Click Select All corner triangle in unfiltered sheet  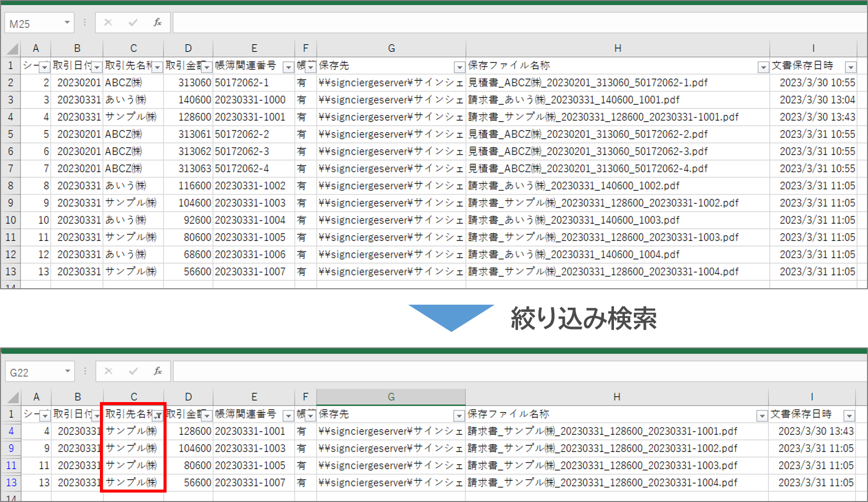(12, 49)
